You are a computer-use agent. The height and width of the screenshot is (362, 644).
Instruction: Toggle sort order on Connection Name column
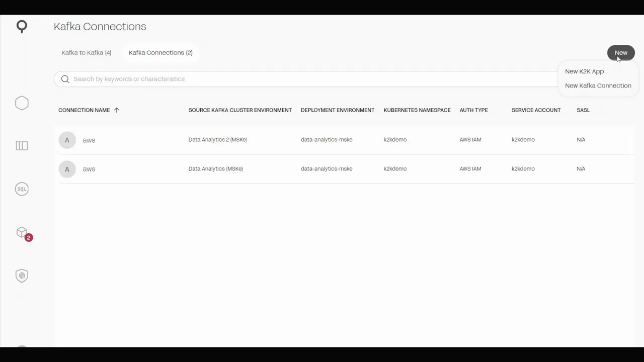(116, 110)
